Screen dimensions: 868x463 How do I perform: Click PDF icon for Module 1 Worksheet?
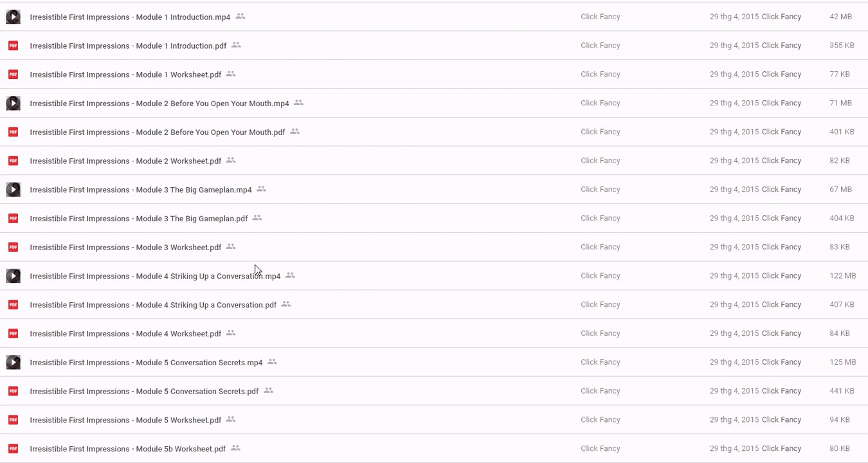coord(13,75)
